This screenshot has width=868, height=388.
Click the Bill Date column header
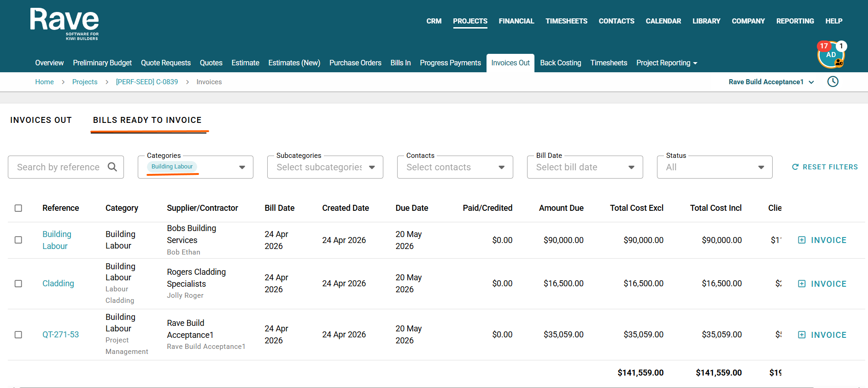(x=280, y=208)
